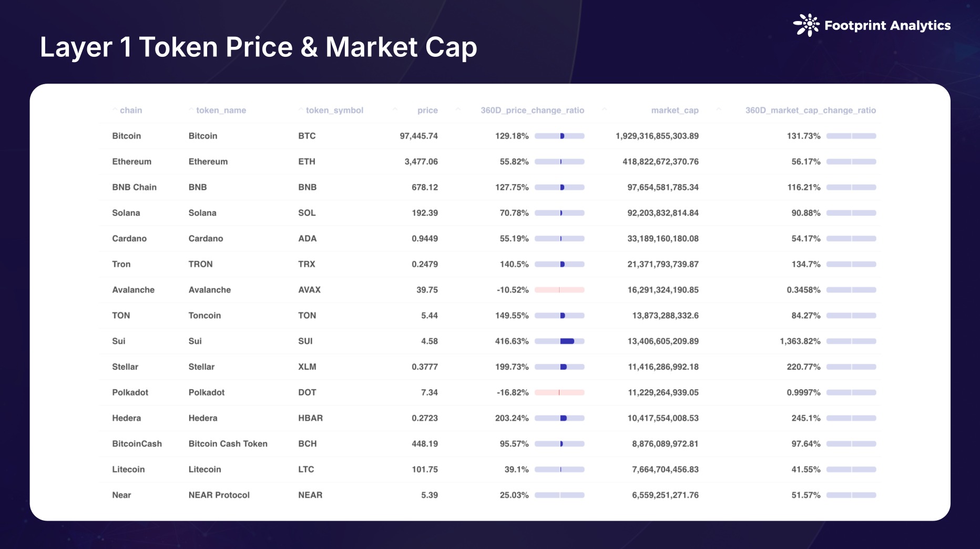This screenshot has height=549, width=980.
Task: Select the ETH token symbol cell
Action: click(307, 161)
